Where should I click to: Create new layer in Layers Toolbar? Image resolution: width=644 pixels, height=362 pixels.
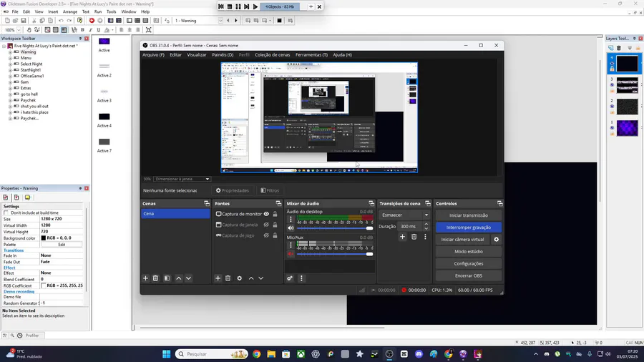tap(611, 48)
